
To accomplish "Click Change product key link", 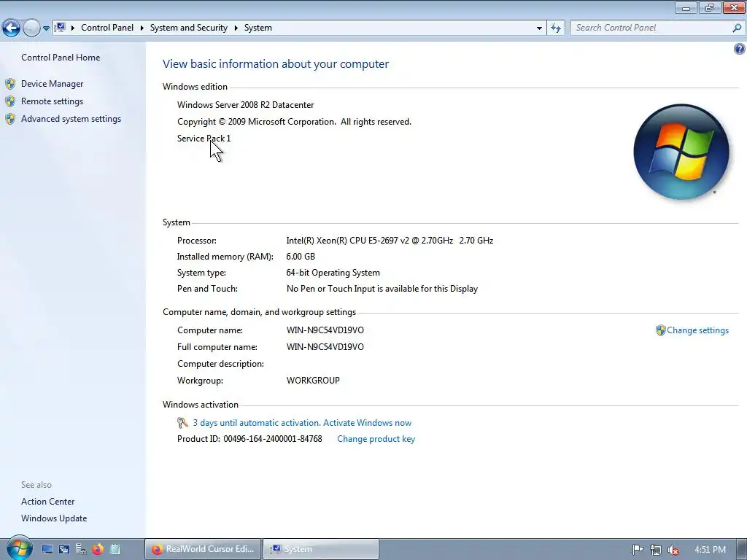I will coord(376,439).
